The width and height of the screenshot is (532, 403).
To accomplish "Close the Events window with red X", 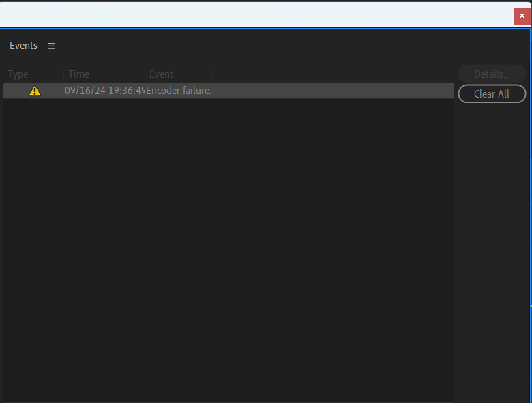I will 522,16.
